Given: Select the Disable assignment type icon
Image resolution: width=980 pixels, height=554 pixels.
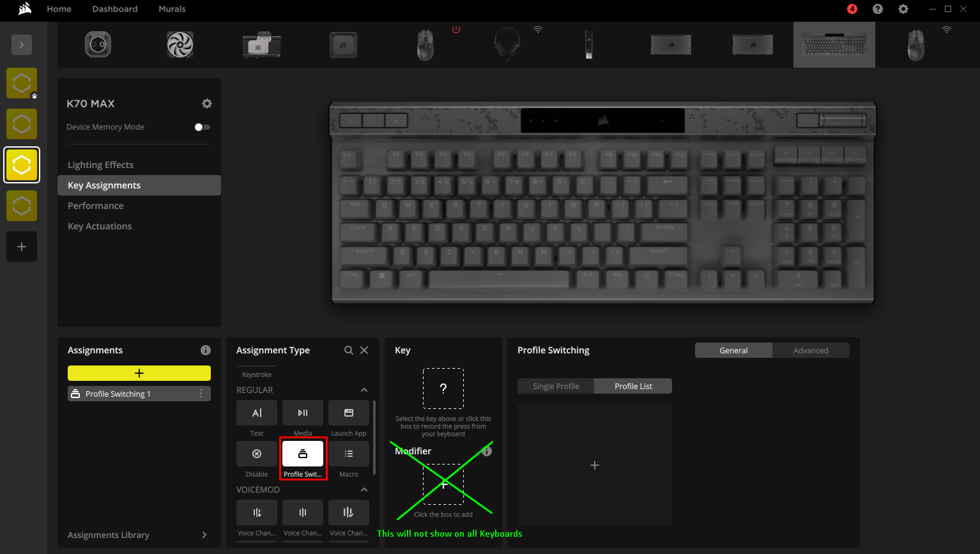Looking at the screenshot, I should point(256,454).
